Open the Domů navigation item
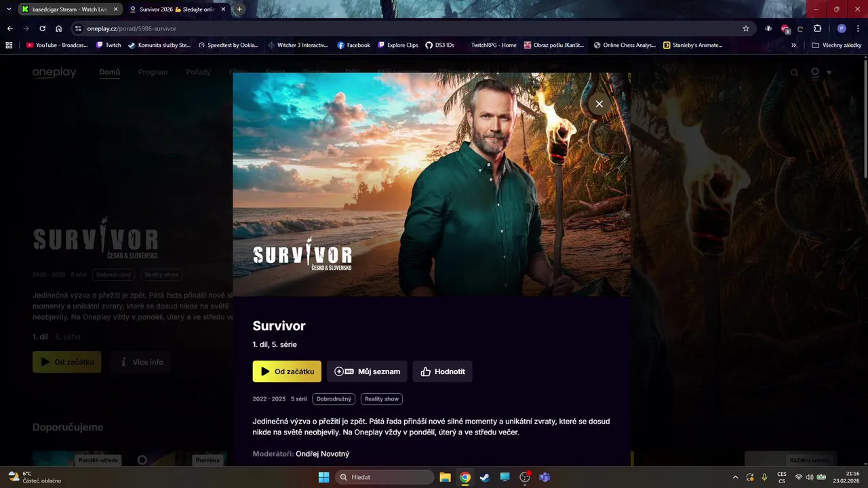Screen dimensions: 868x488 pos(109,72)
